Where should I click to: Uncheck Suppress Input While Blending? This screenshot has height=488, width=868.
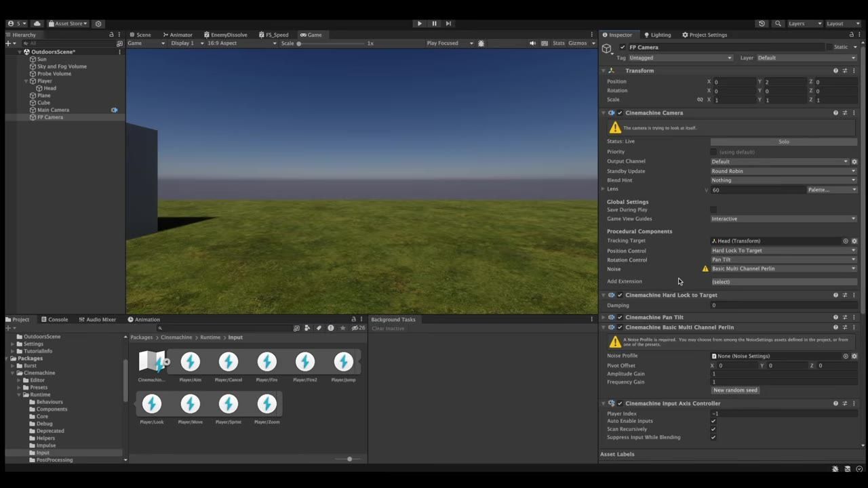tap(713, 438)
